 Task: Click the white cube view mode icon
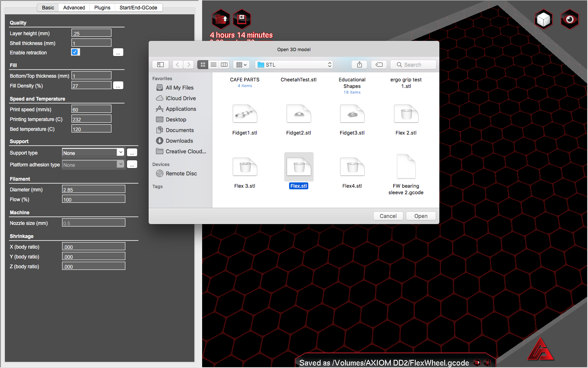(544, 19)
